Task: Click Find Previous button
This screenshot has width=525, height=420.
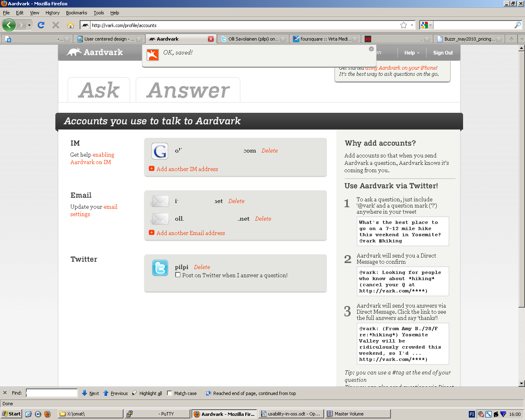Action: point(115,393)
